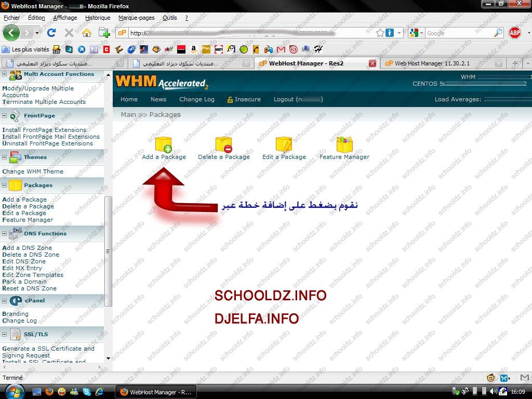Open the back/forward history dropdown arrow
Viewport: 532px width, 399px height.
tap(37, 33)
